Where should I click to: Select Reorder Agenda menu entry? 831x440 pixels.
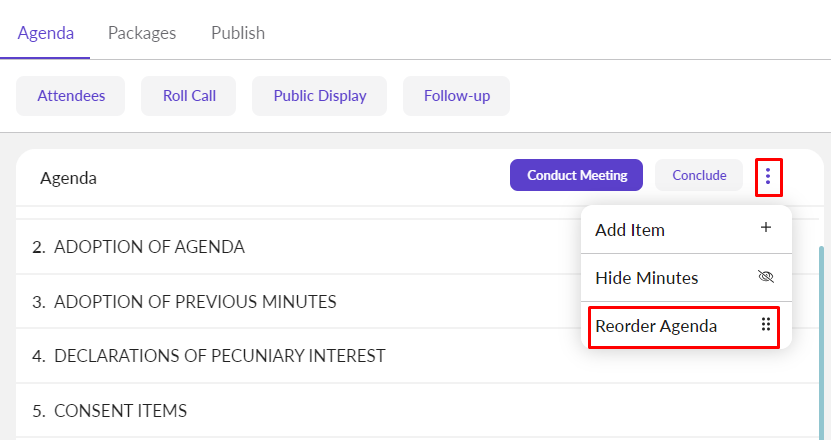pyautogui.click(x=656, y=326)
